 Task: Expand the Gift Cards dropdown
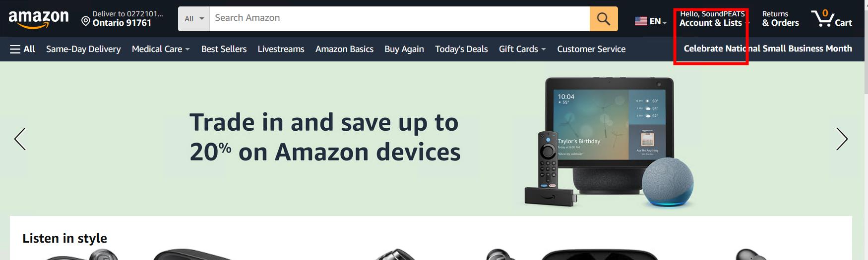tap(522, 49)
